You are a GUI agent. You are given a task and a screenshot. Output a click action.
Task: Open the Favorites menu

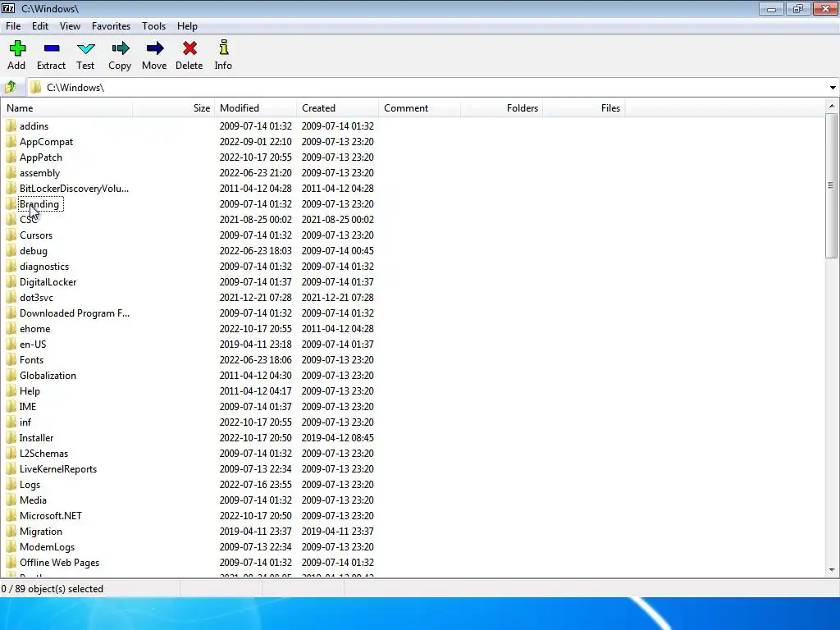[x=111, y=25]
